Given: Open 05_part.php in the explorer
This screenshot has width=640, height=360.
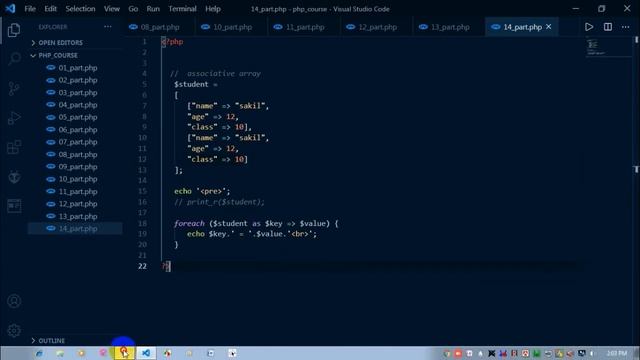Looking at the screenshot, I should point(78,117).
